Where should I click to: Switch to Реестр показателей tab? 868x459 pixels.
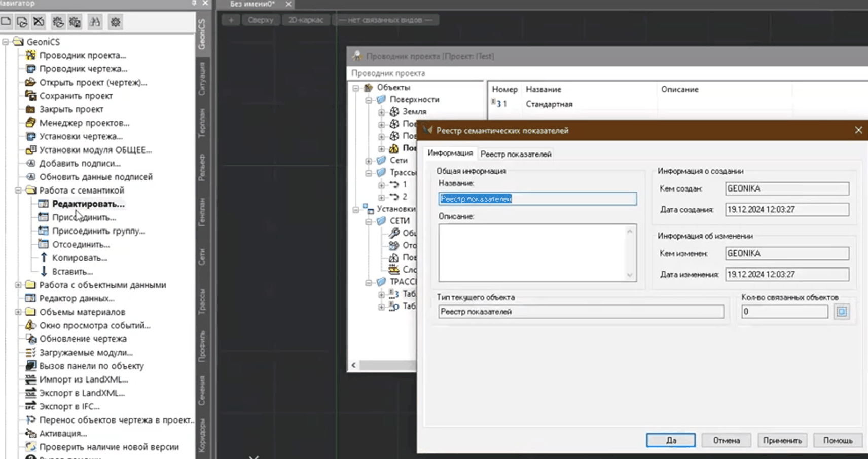click(x=516, y=154)
